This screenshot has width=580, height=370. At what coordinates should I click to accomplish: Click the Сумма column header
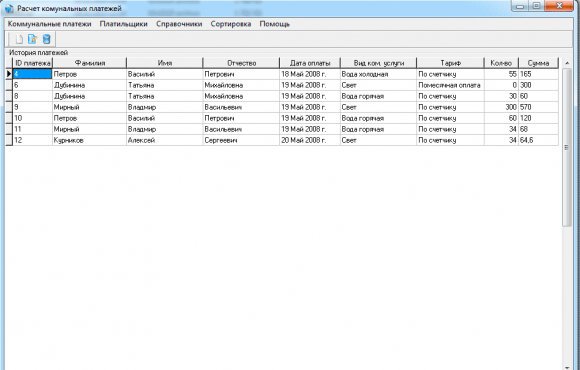pos(539,63)
